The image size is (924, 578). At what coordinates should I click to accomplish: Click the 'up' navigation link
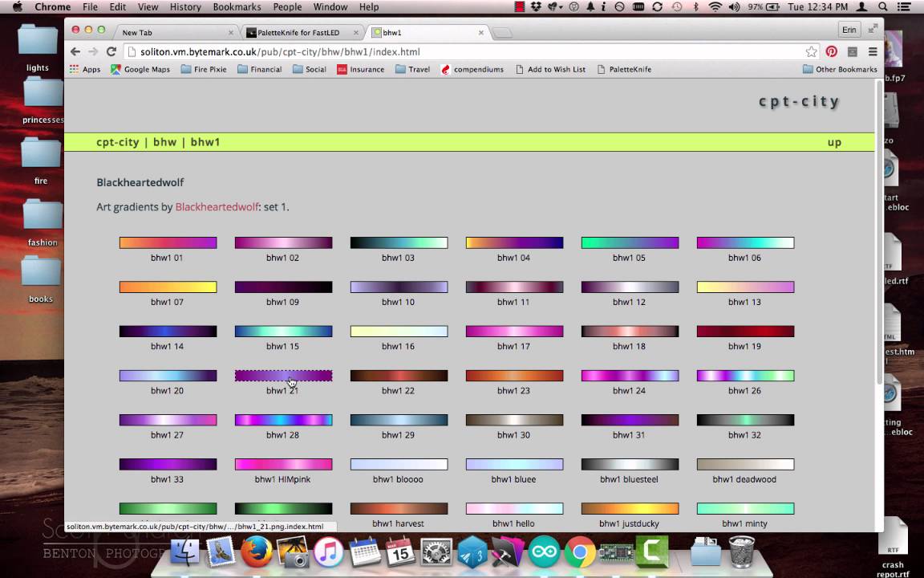[834, 142]
